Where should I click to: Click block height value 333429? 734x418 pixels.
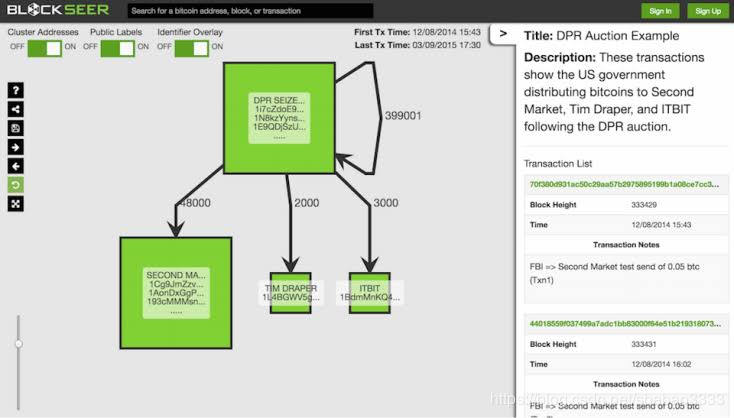click(644, 205)
